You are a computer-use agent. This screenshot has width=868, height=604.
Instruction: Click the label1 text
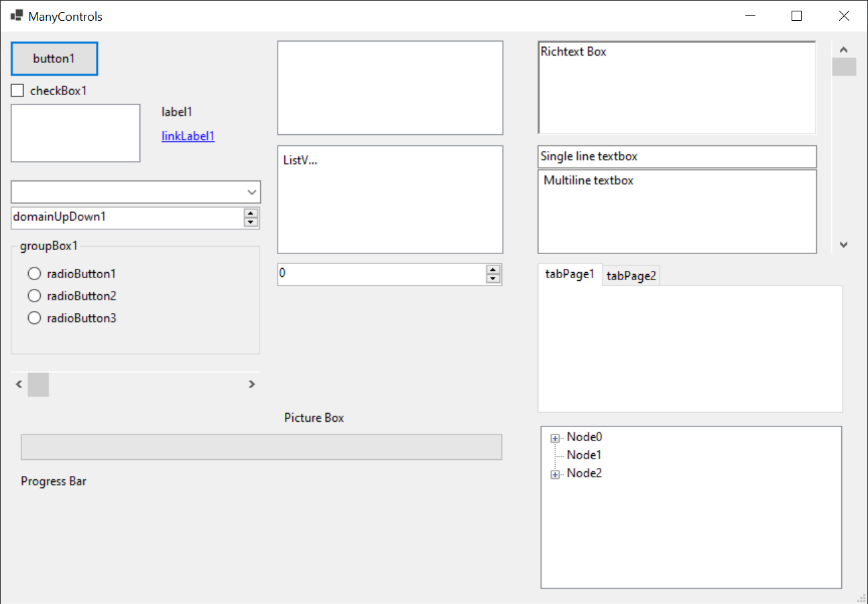177,112
